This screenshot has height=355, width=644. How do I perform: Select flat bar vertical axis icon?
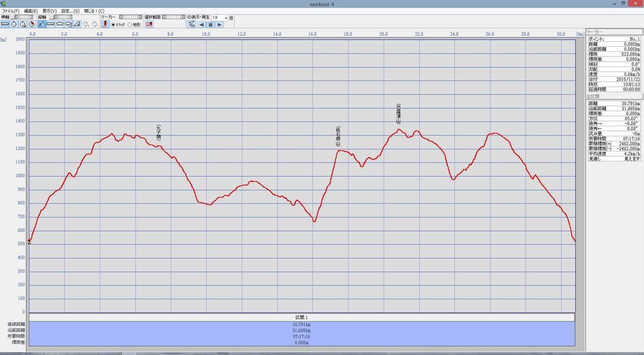click(x=51, y=24)
